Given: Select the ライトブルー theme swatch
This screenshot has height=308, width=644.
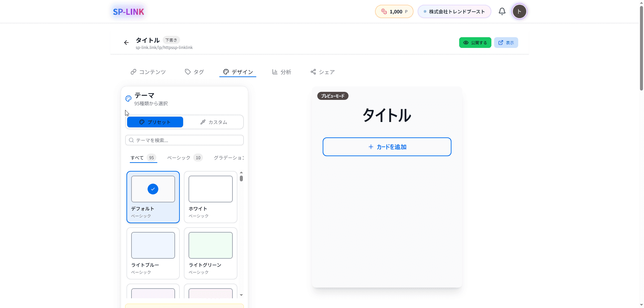Looking at the screenshot, I should coord(153,245).
